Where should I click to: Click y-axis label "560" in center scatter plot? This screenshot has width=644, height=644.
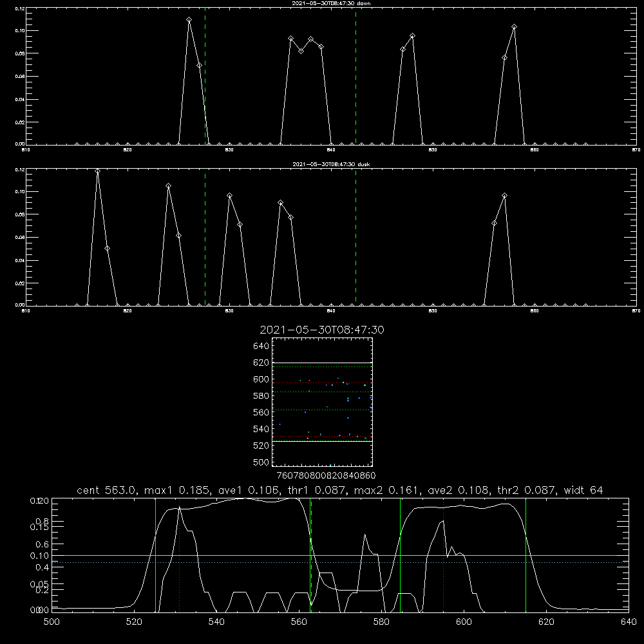pos(261,412)
